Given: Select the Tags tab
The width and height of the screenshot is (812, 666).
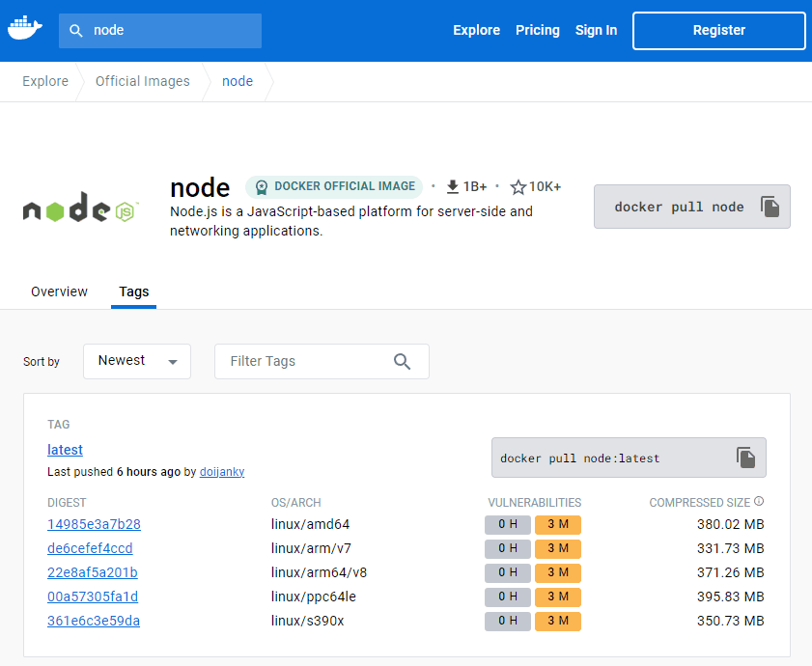Looking at the screenshot, I should tap(133, 291).
